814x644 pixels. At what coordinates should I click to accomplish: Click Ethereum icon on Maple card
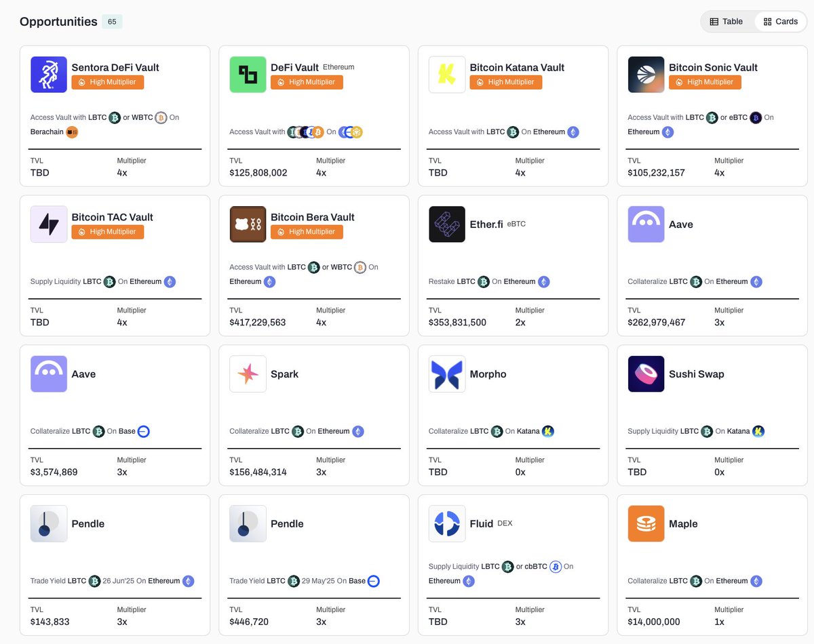click(x=756, y=581)
